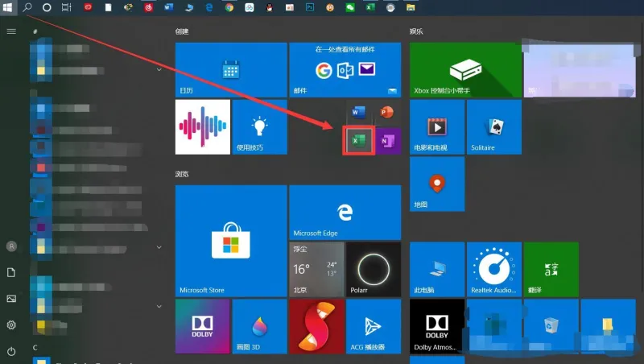Open the green 翻译 translator tile
The height and width of the screenshot is (364, 644).
click(x=551, y=270)
